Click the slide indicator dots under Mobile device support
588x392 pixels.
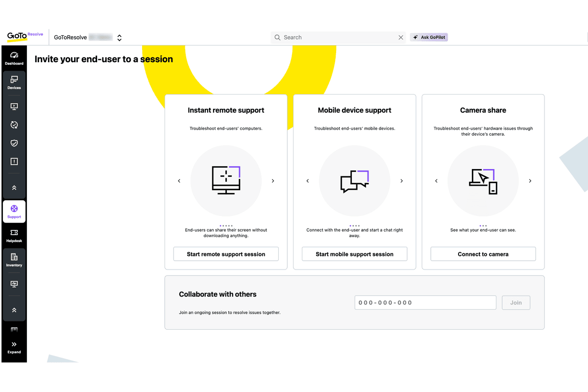pyautogui.click(x=355, y=226)
